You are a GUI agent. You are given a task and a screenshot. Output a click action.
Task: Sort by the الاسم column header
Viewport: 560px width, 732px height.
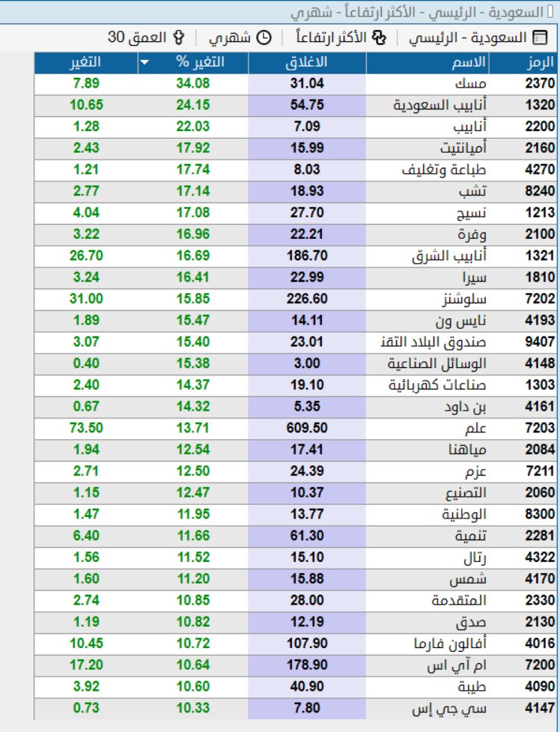click(427, 62)
